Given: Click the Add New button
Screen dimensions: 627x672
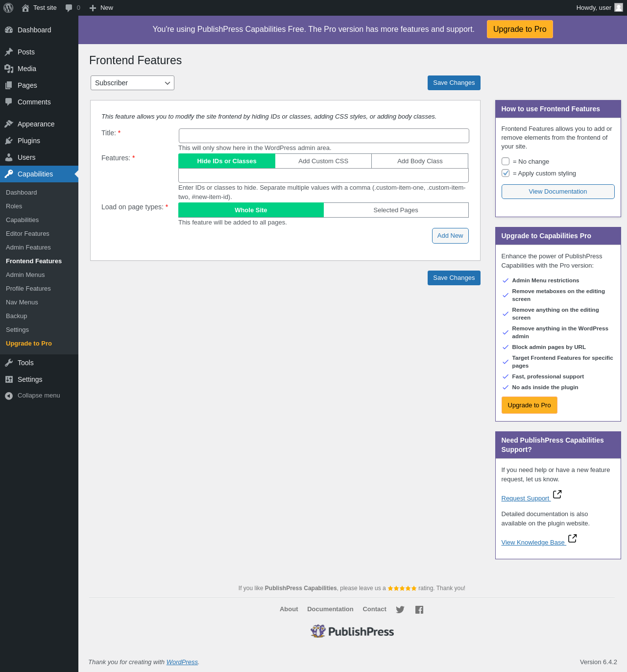Looking at the screenshot, I should coord(450,236).
